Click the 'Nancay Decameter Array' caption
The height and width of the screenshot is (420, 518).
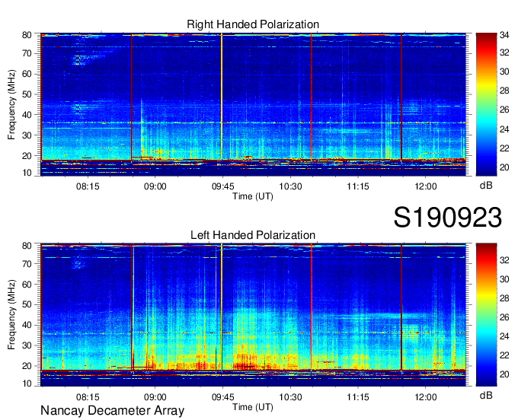(112, 411)
